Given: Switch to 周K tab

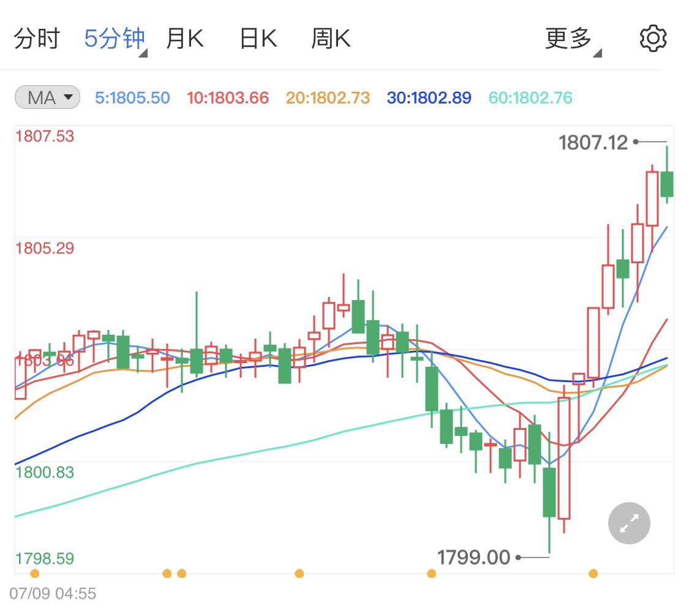Looking at the screenshot, I should [331, 38].
